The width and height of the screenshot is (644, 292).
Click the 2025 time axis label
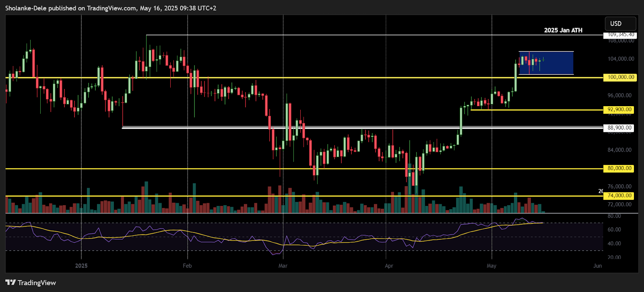point(81,266)
